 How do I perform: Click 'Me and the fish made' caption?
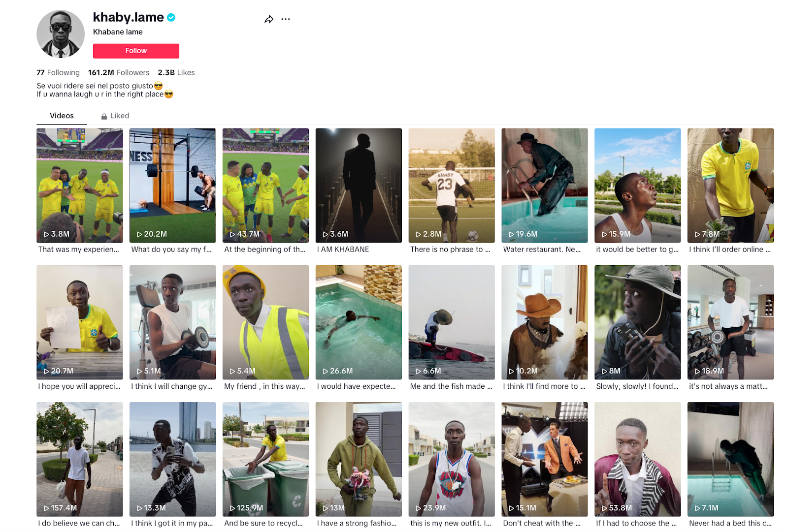click(451, 386)
